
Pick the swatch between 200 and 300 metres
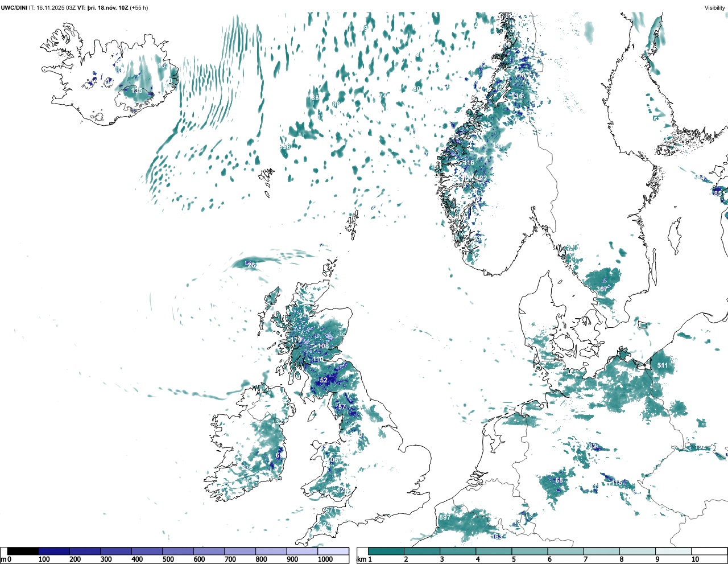tap(85, 551)
